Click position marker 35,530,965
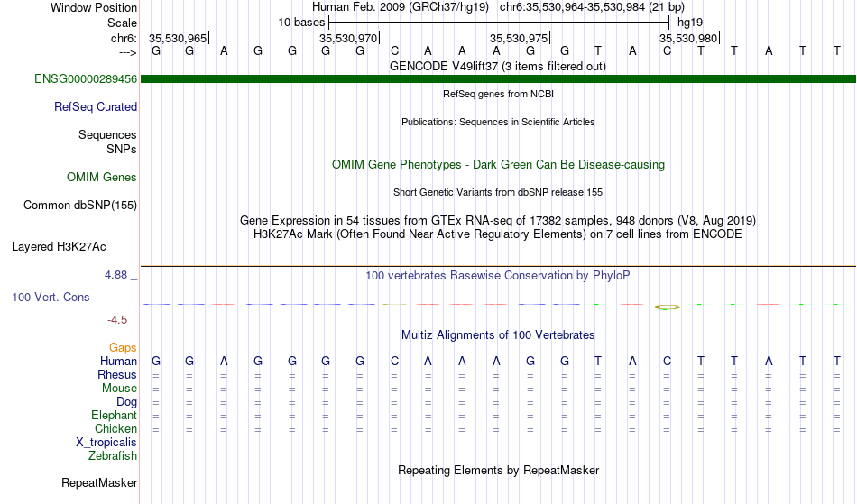This screenshot has height=504, width=857. click(x=178, y=38)
